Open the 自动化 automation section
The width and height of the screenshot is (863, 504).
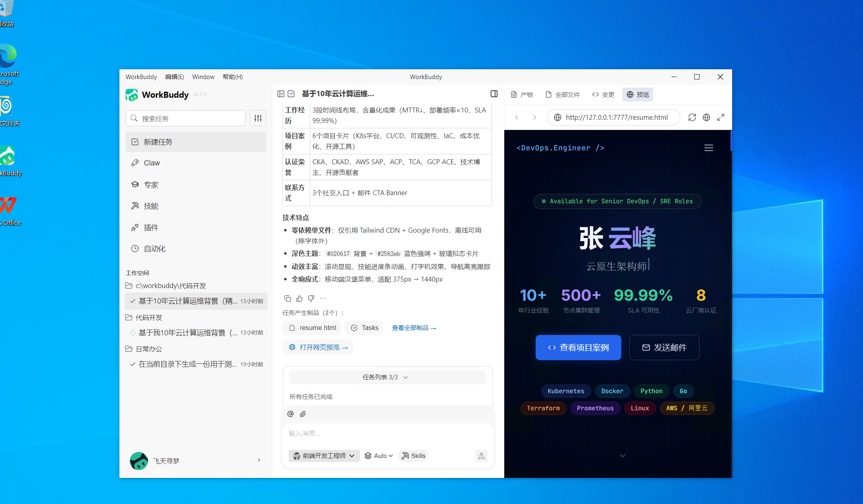click(x=155, y=249)
